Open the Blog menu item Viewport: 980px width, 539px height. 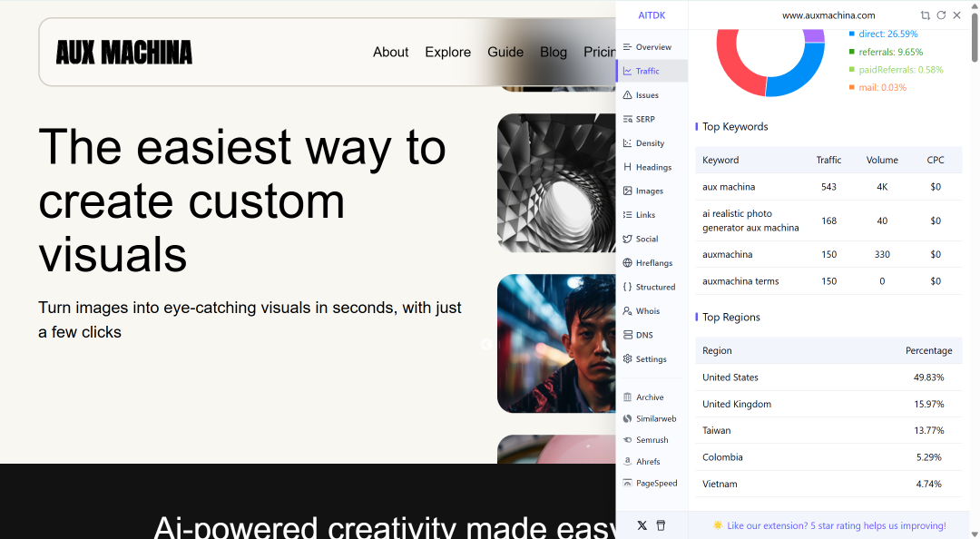point(554,52)
